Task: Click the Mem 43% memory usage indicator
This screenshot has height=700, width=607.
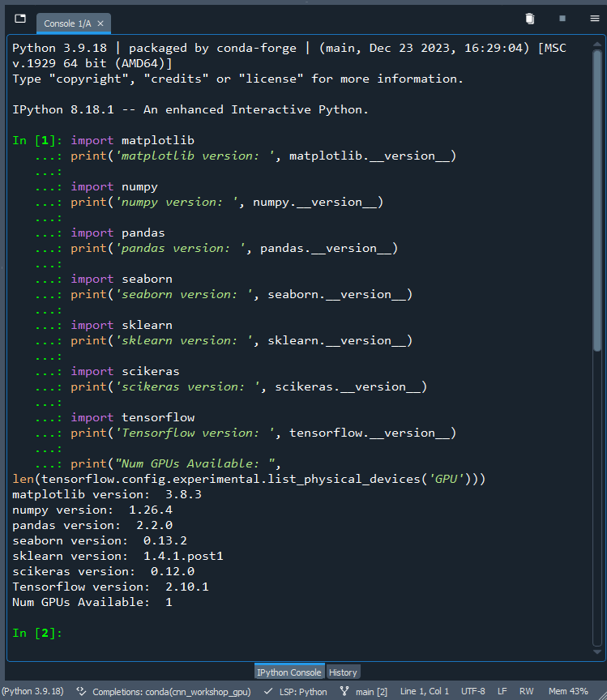Action: (x=568, y=691)
